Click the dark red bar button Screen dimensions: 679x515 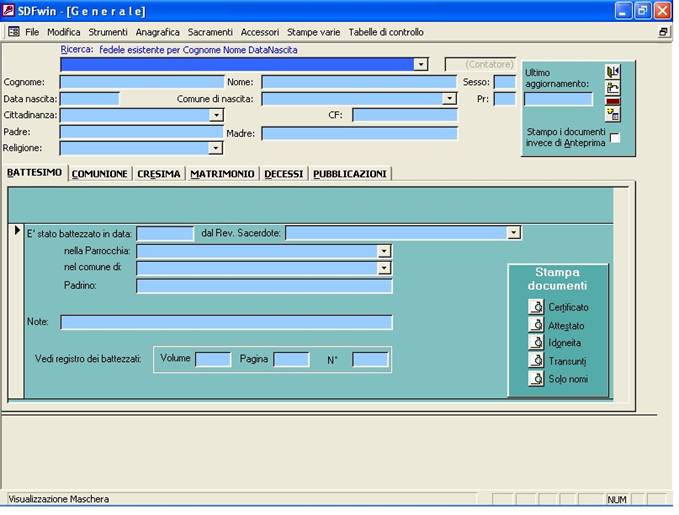tap(613, 101)
